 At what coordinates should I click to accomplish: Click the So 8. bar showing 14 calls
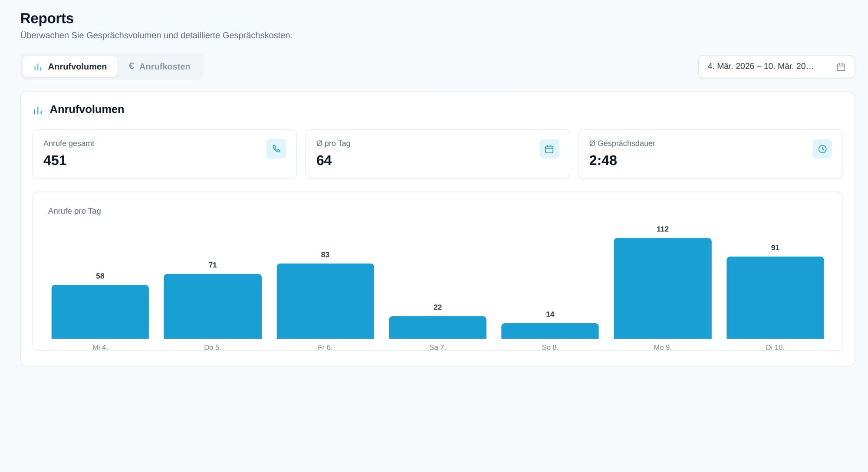pos(550,331)
